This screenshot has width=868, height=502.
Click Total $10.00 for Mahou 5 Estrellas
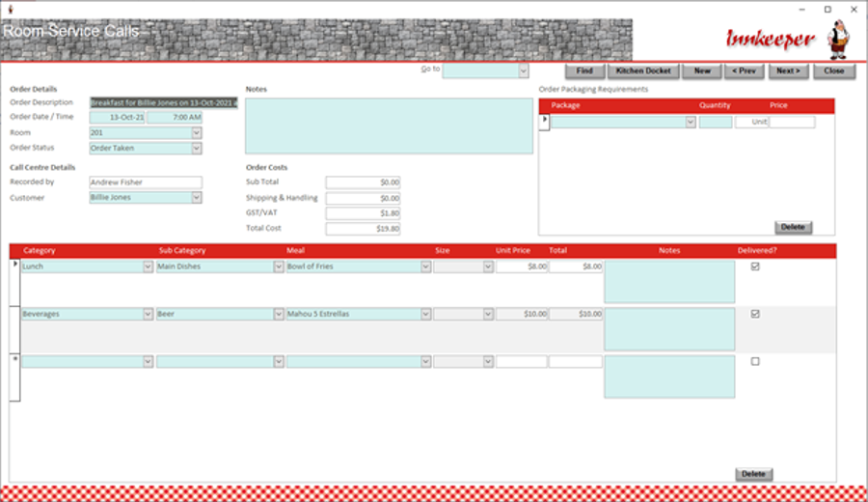(x=576, y=314)
